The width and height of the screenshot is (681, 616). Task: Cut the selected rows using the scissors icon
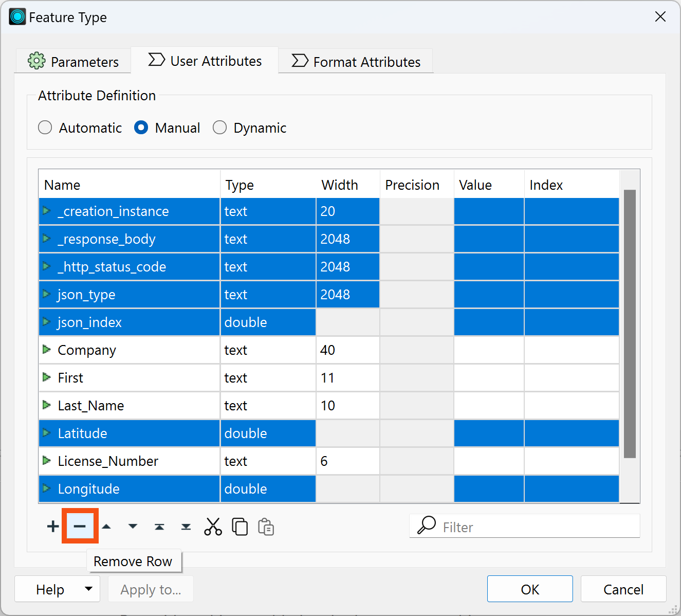(x=213, y=526)
